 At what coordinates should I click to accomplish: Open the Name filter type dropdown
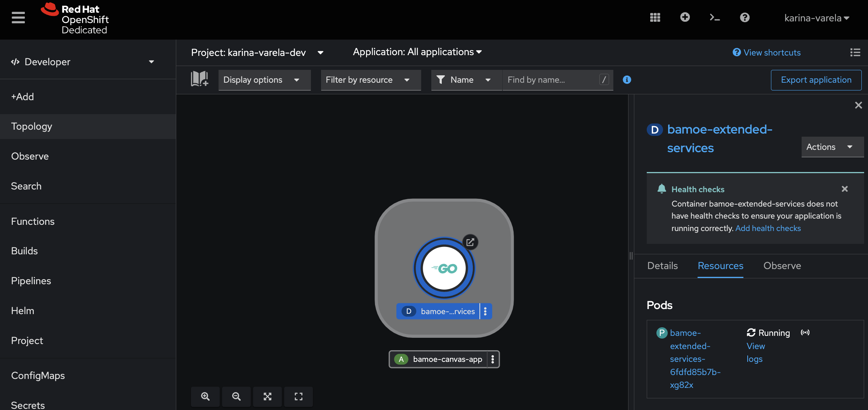tap(467, 80)
